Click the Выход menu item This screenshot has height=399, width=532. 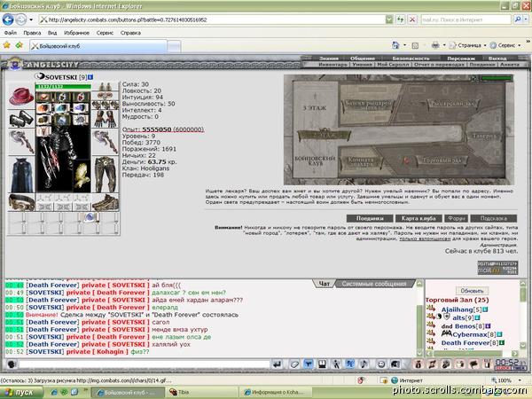tap(497, 59)
